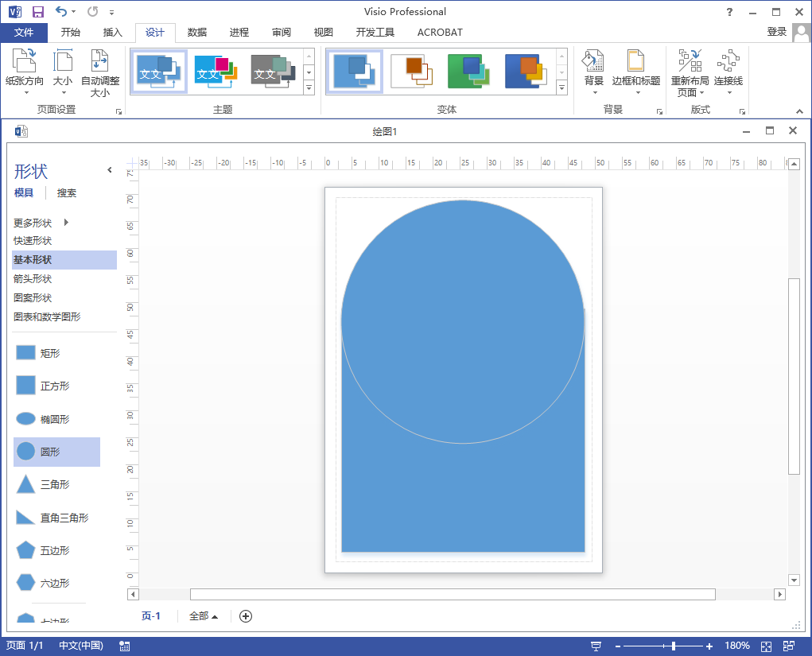
Task: Click 自动调整大小 button
Action: 100,73
